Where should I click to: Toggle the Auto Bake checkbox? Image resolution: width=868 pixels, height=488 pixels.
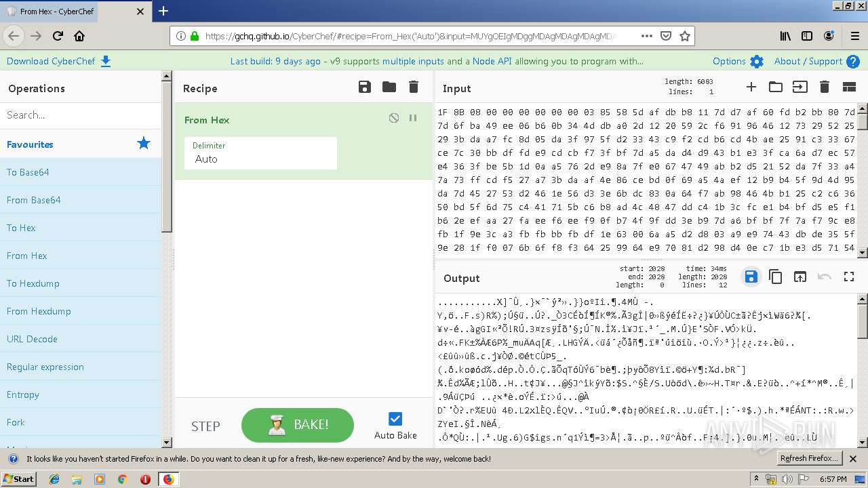pos(395,419)
